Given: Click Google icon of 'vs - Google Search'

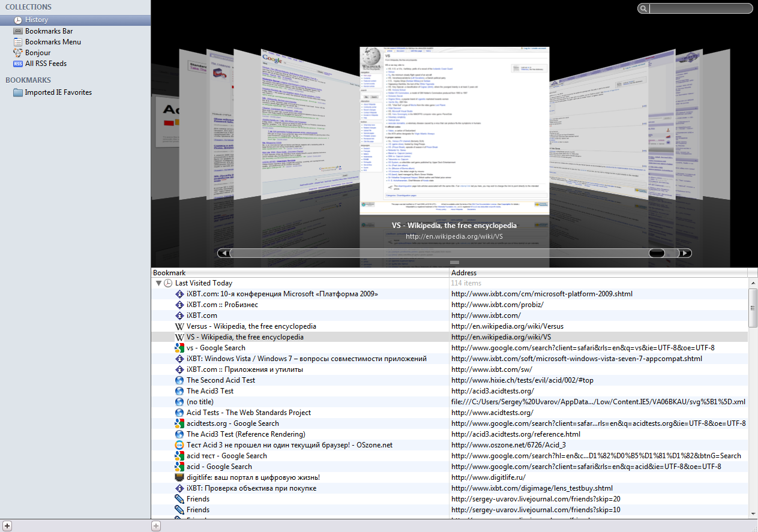Looking at the screenshot, I should pos(179,348).
